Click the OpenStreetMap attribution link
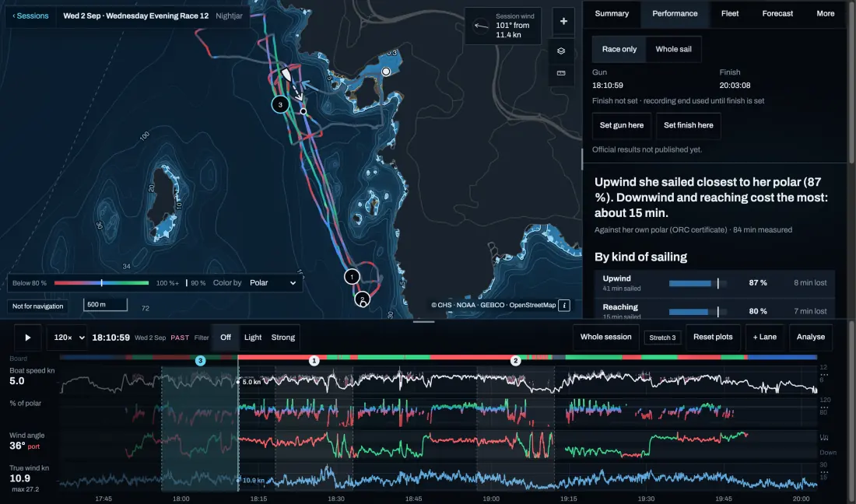Image resolution: width=856 pixels, height=504 pixels. [x=532, y=305]
